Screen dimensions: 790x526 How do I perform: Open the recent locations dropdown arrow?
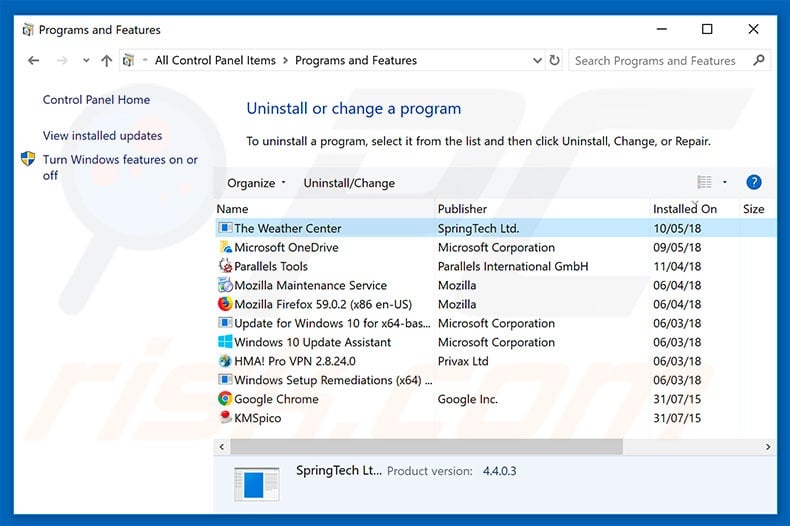pos(86,61)
